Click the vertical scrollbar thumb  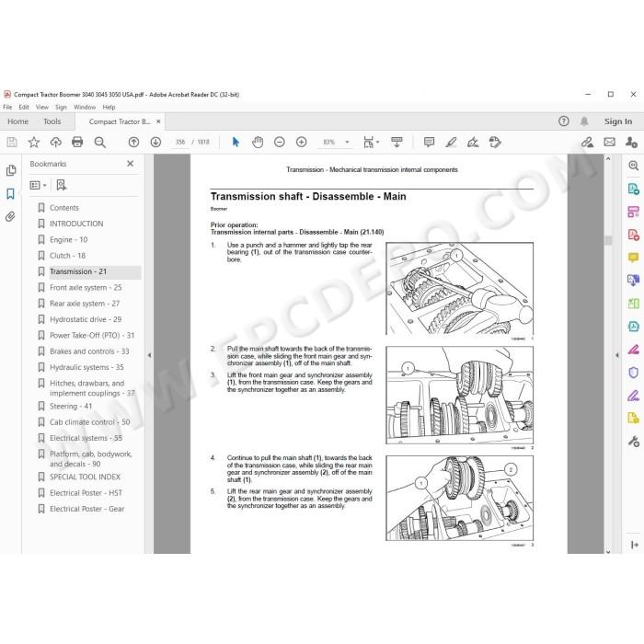coord(608,240)
